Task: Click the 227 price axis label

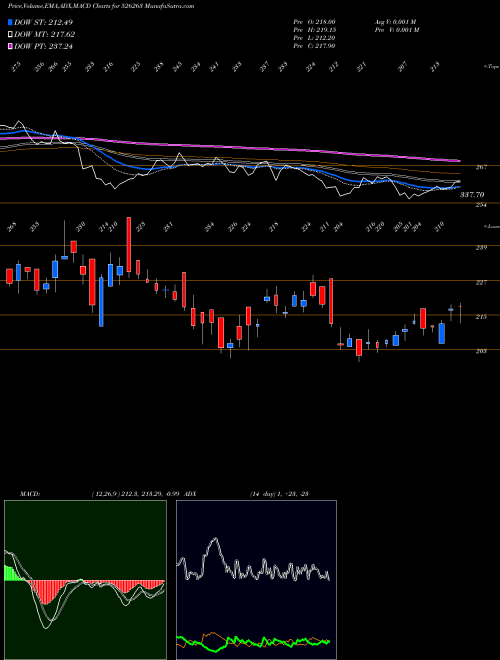Action: click(x=481, y=282)
